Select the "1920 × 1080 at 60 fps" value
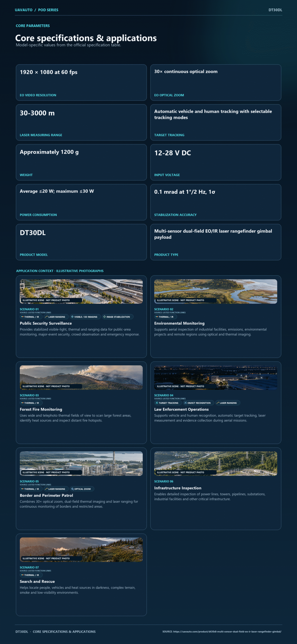The height and width of the screenshot is (644, 297). (49, 72)
